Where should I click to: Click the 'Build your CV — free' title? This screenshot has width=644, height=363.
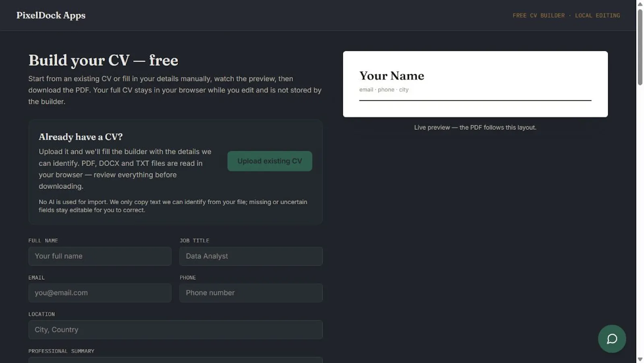pyautogui.click(x=103, y=60)
